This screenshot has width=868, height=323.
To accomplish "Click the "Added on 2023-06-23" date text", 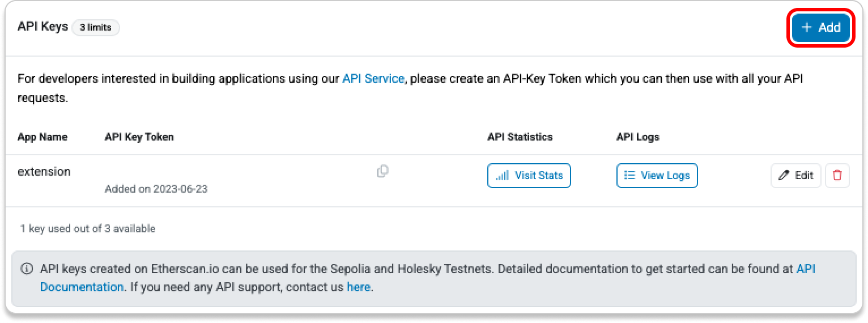I will [x=156, y=189].
